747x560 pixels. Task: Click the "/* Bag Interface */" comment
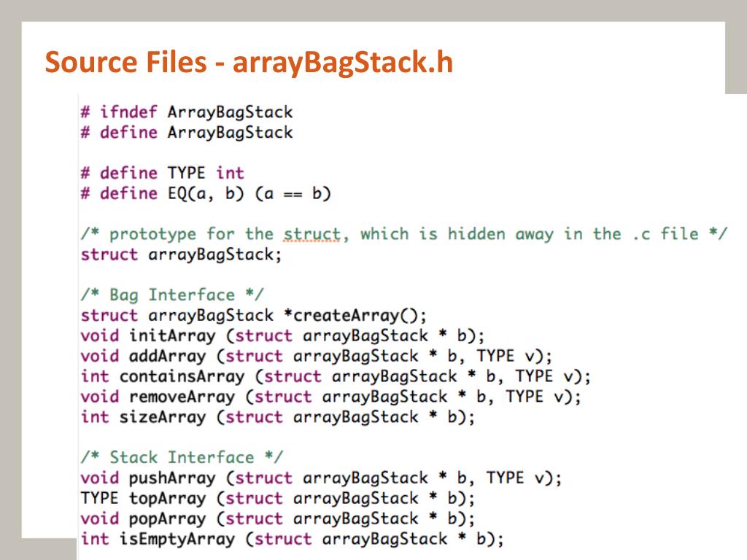pos(172,295)
